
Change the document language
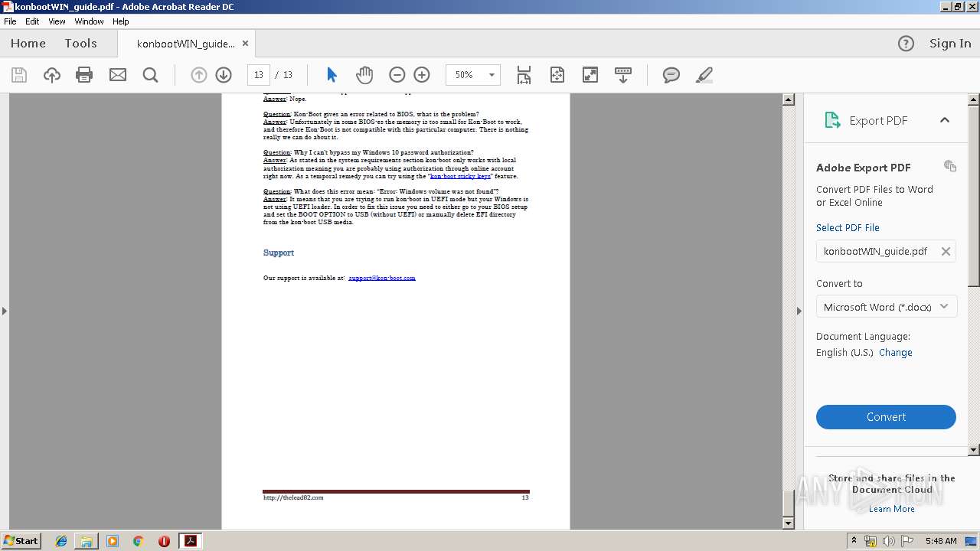896,353
